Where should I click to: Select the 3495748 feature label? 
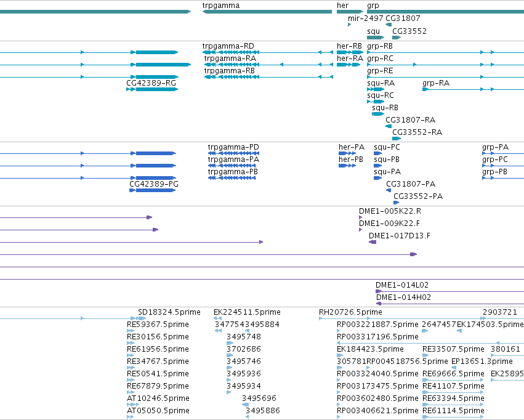coord(244,337)
